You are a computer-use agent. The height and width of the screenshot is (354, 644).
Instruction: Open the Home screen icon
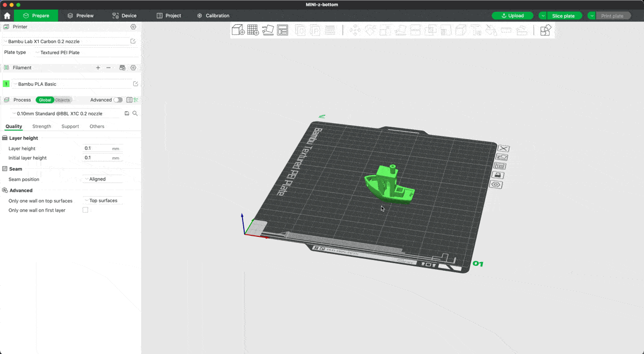click(x=7, y=16)
